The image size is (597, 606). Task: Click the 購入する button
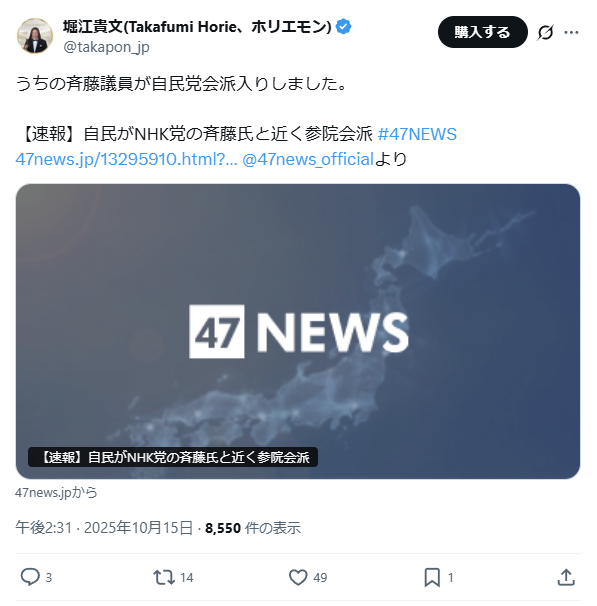482,32
